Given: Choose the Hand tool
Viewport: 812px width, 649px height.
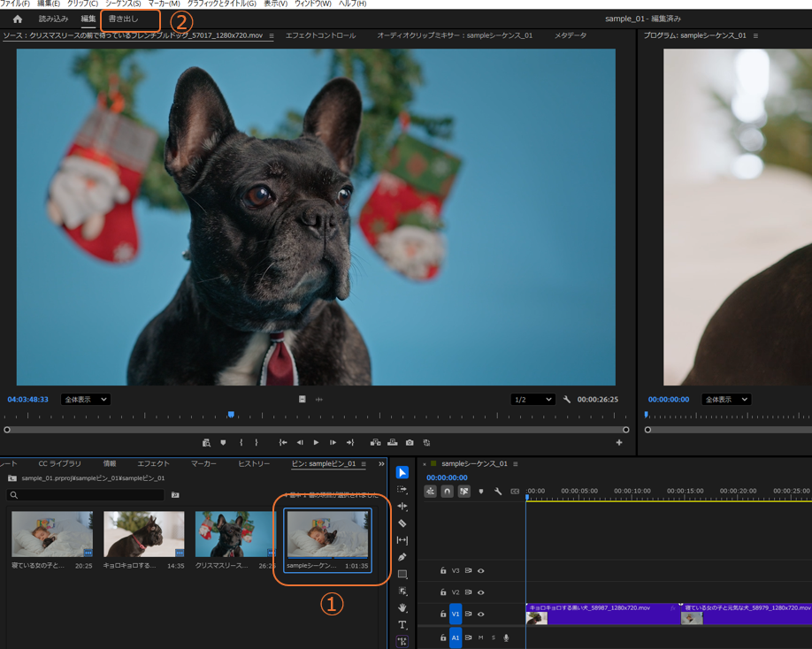Looking at the screenshot, I should 402,608.
